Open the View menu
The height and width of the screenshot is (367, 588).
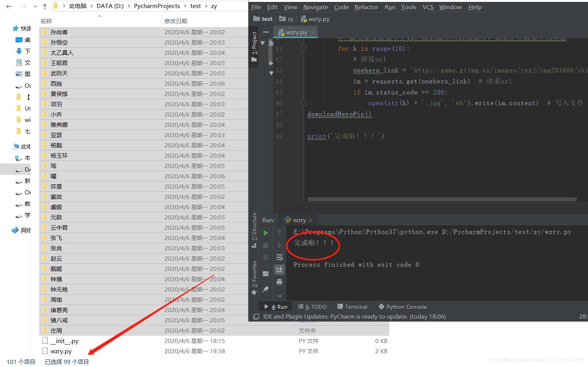click(290, 7)
